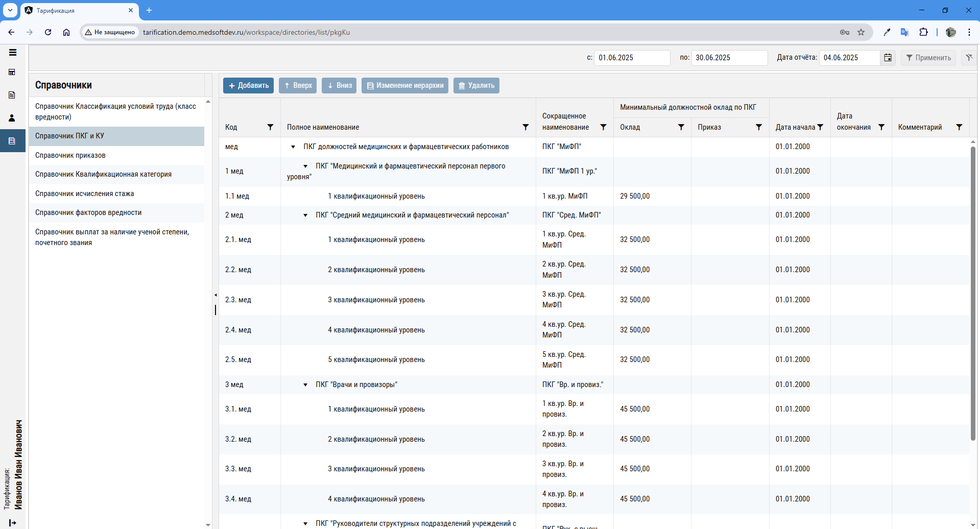This screenshot has height=529, width=980.
Task: Click the user profile icon in sidebar
Action: pos(12,118)
